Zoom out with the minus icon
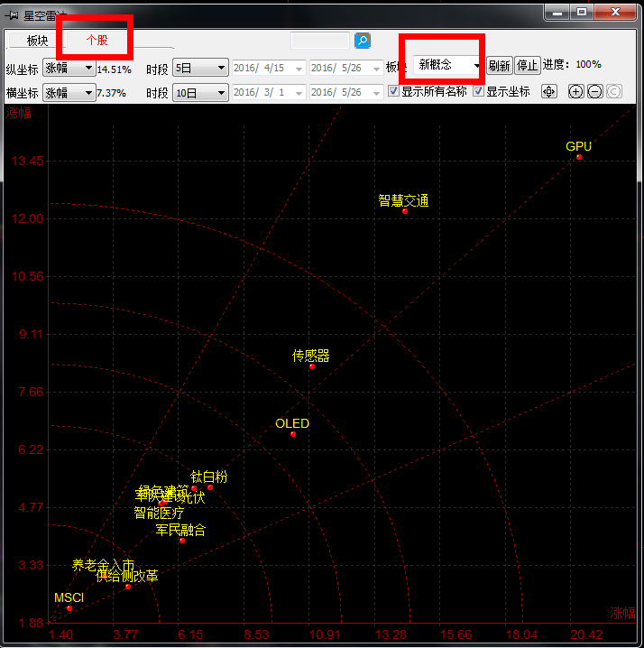The height and width of the screenshot is (648, 644). [x=595, y=91]
